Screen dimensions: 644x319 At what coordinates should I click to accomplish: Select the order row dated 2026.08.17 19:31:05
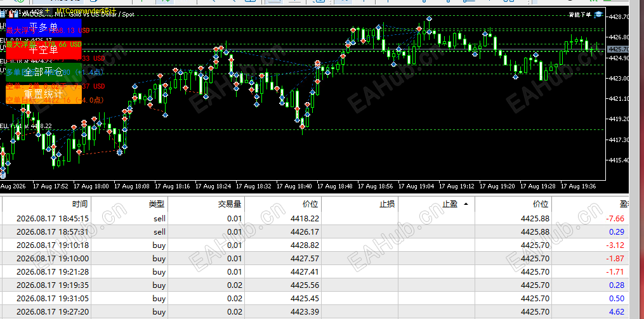click(x=315, y=299)
